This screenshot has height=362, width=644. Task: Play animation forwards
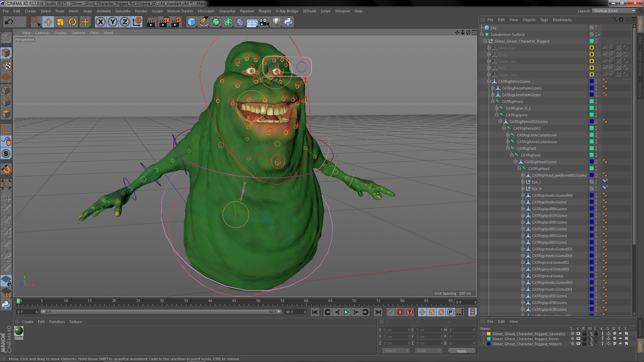[x=346, y=312]
